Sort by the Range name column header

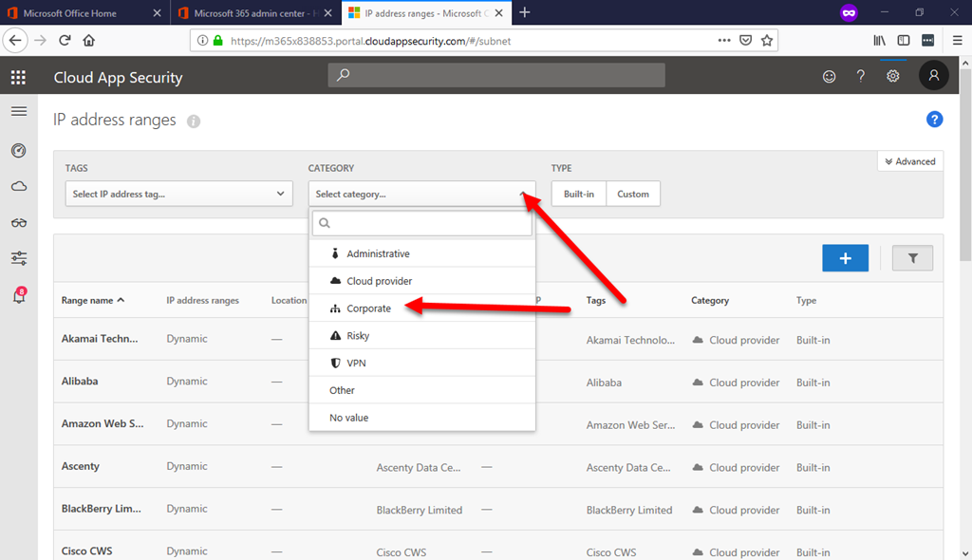[x=92, y=301]
